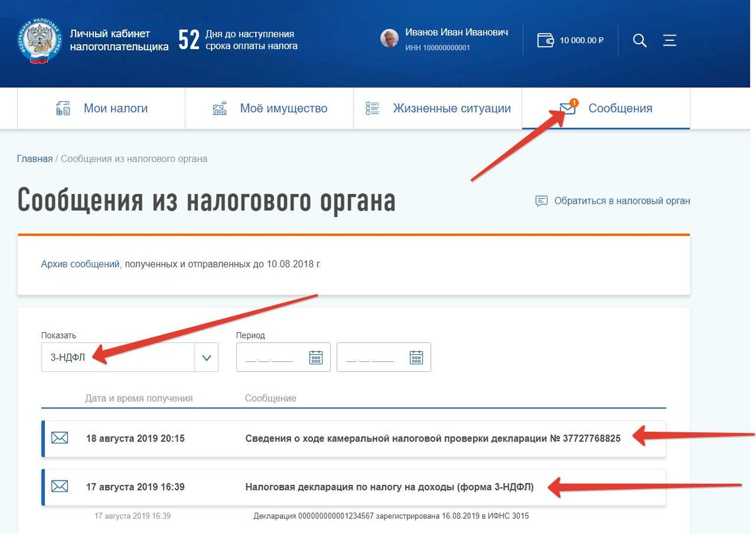
Task: Click envelope icon of 17 августа message
Action: click(60, 486)
